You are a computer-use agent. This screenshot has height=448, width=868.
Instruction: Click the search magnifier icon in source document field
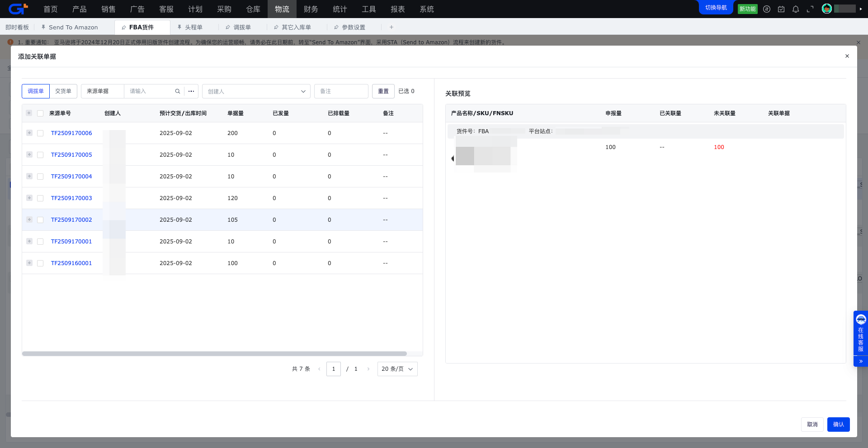[x=178, y=91]
